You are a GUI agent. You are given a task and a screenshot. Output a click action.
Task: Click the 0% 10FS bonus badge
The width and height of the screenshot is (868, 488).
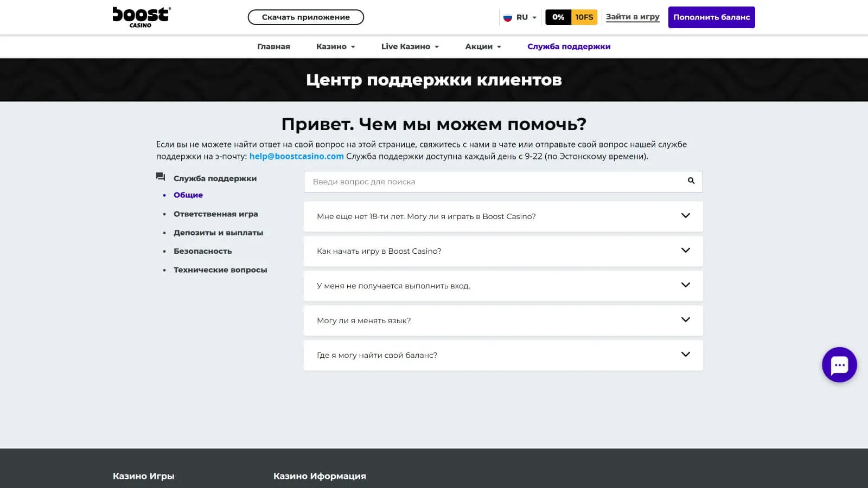coord(571,17)
